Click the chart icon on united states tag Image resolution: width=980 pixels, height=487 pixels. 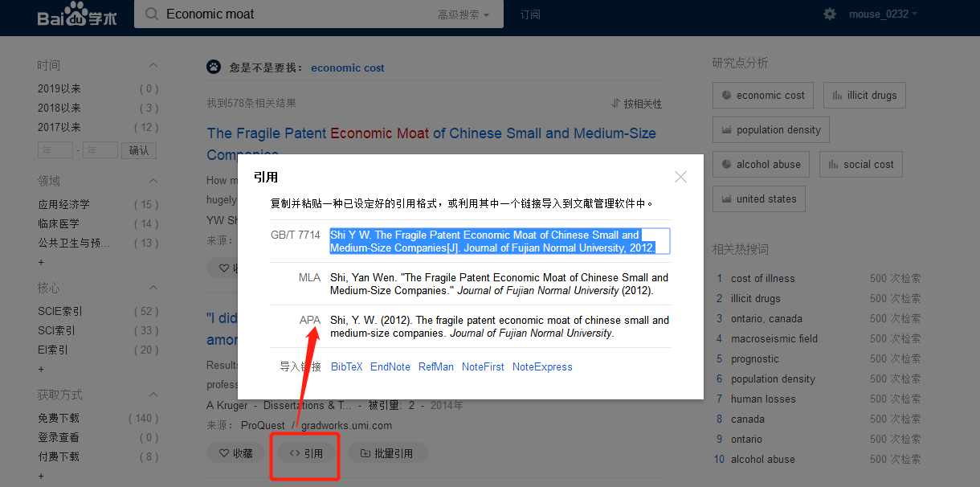(x=726, y=198)
